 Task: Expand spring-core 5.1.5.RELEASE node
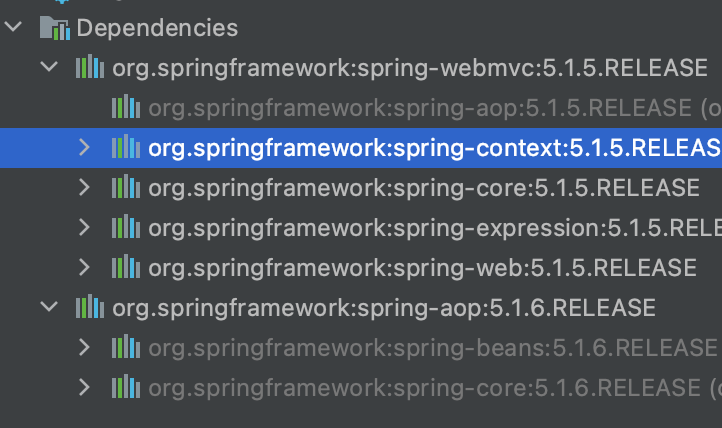click(85, 188)
